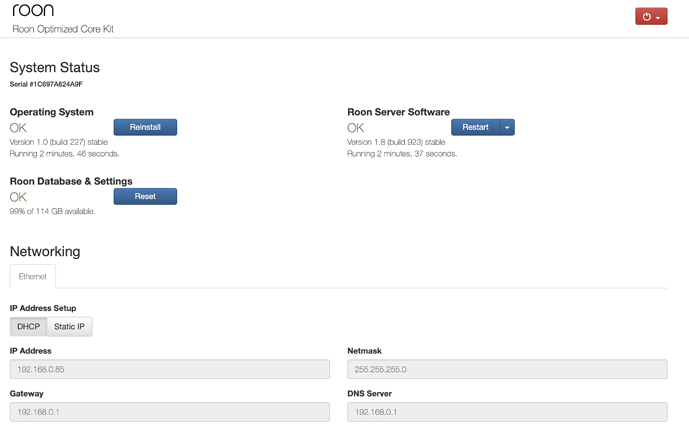Open the red power menu button
The width and height of the screenshot is (689, 435).
pyautogui.click(x=651, y=17)
